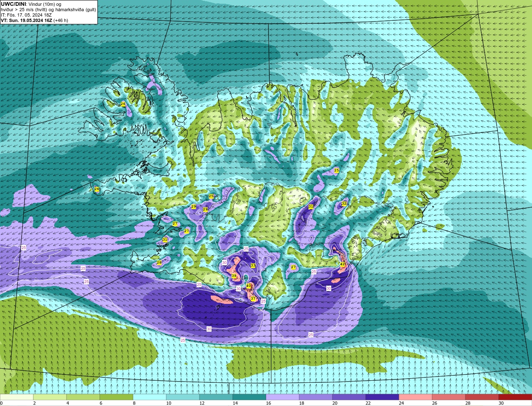Click the 14–16 m/s dark teal legend swatch
Viewport: 532px width, 406px height.
pyautogui.click(x=249, y=397)
